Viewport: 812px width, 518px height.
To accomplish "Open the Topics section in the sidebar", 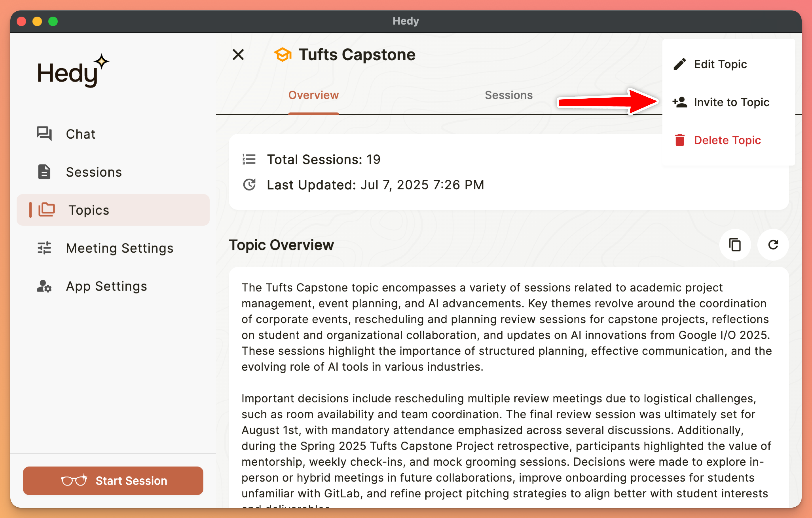I will (88, 210).
